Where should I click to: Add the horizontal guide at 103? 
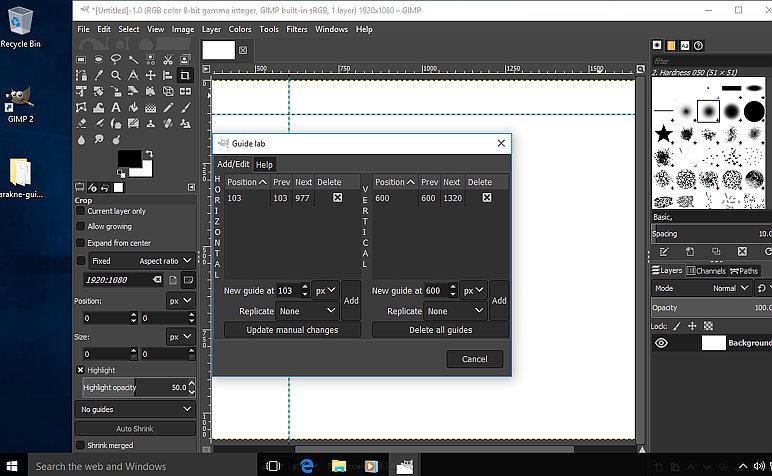[351, 300]
